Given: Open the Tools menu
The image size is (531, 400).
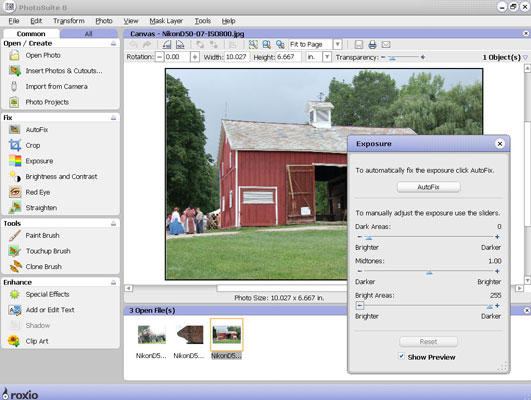Looking at the screenshot, I should [203, 21].
